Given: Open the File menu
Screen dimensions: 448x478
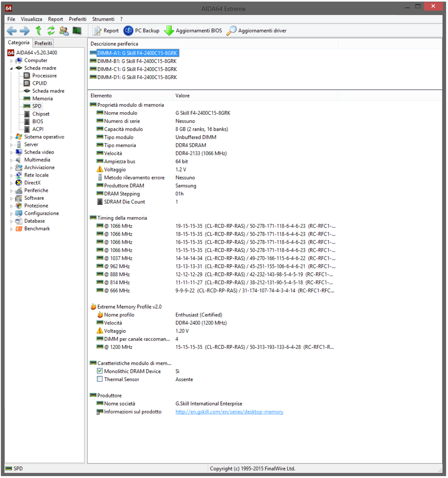Looking at the screenshot, I should 11,19.
